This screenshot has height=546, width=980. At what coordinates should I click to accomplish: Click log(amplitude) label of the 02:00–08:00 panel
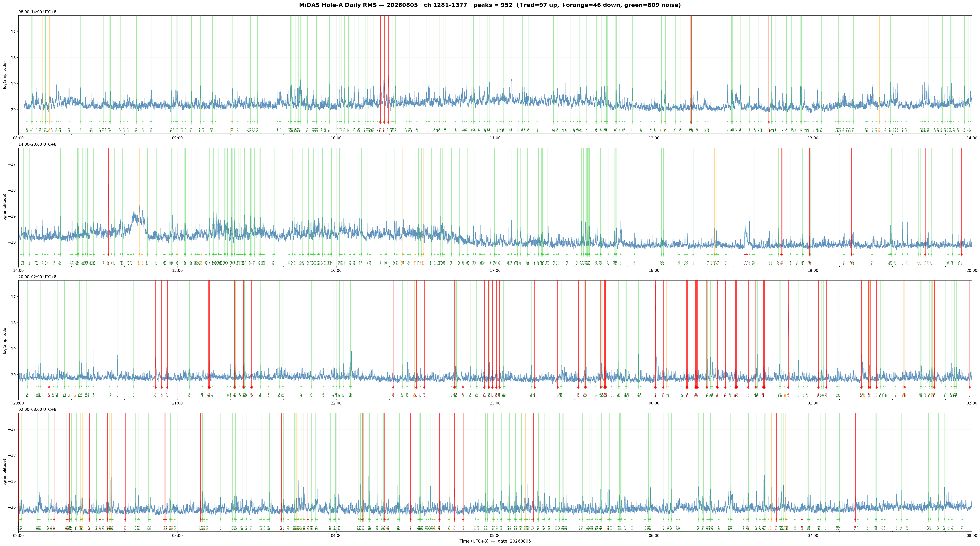[5, 472]
